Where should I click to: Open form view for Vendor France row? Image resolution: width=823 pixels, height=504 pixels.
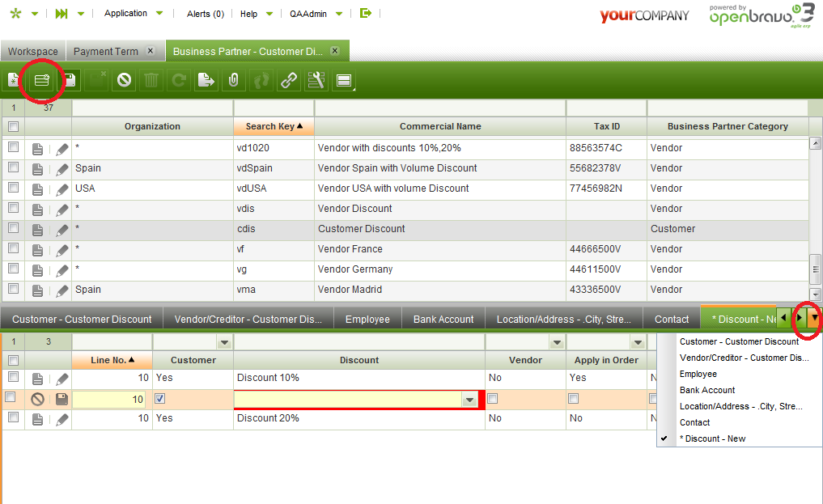pyautogui.click(x=38, y=250)
